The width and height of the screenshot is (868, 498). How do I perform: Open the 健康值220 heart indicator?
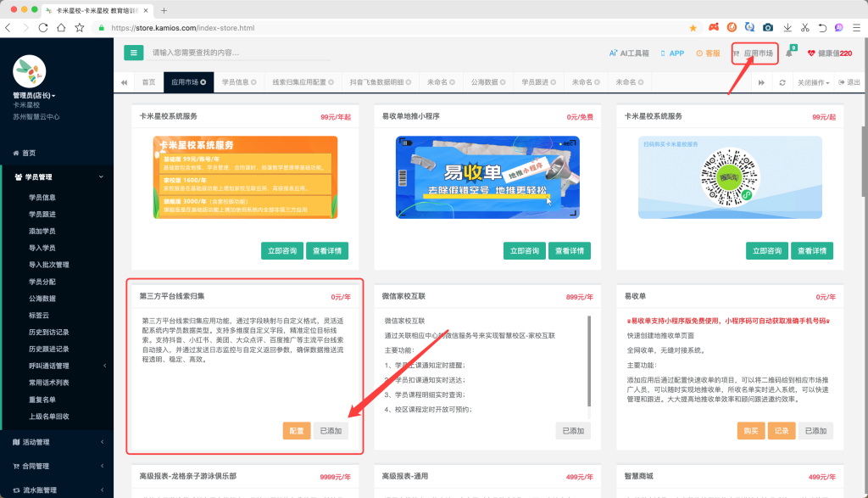click(830, 53)
